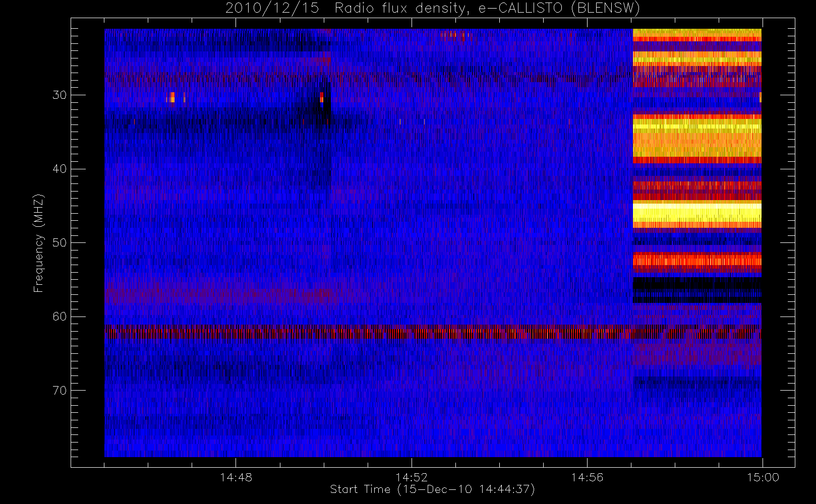Click the "30" frequency tick label
Image resolution: width=816 pixels, height=504 pixels.
[x=60, y=95]
